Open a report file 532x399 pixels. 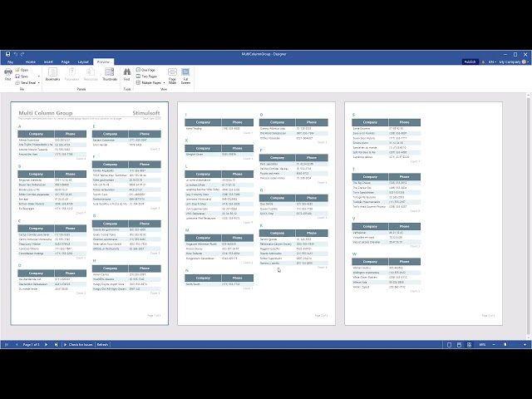(22, 70)
